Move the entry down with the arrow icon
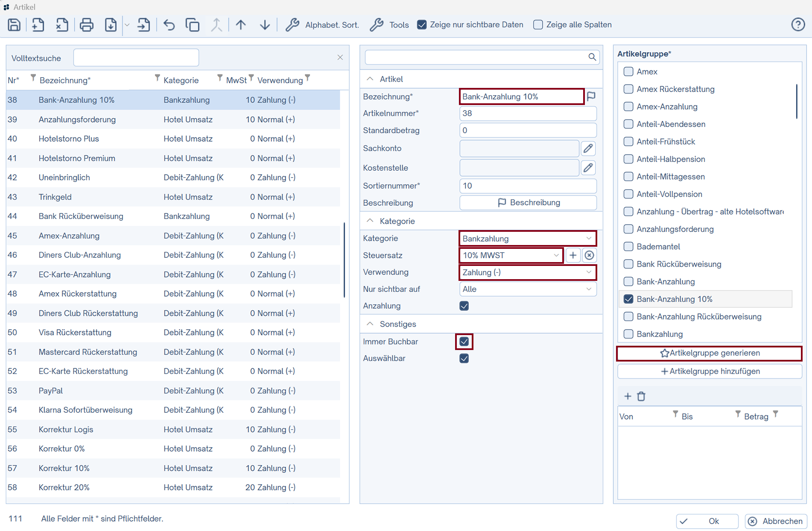The height and width of the screenshot is (531, 812). [x=265, y=25]
